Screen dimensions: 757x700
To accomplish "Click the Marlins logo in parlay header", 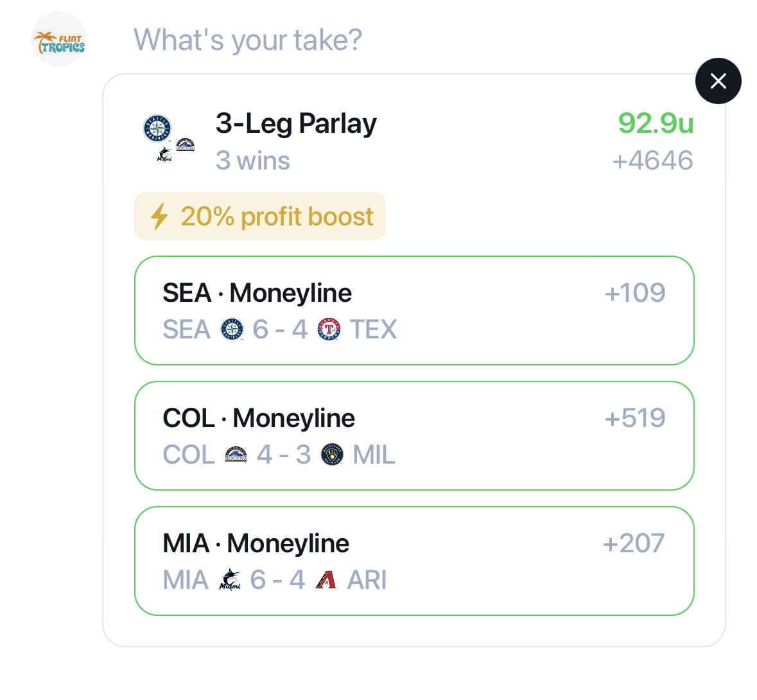I will (164, 154).
